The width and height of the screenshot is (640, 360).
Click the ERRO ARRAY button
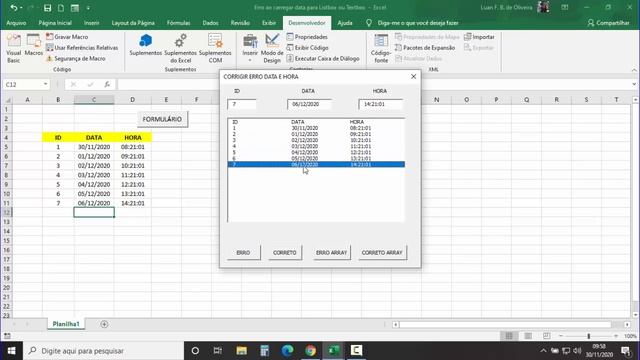[x=331, y=253]
